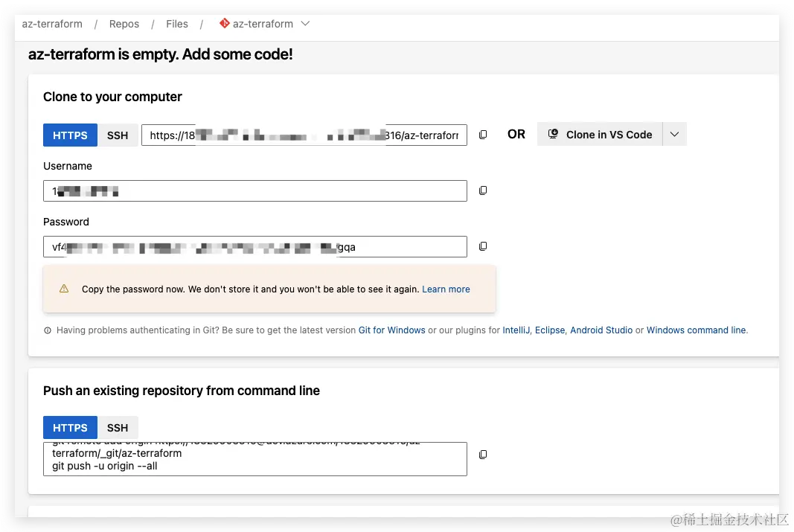This screenshot has height=532, width=794.
Task: Click the 'Clone to your computer' heading
Action: point(112,97)
